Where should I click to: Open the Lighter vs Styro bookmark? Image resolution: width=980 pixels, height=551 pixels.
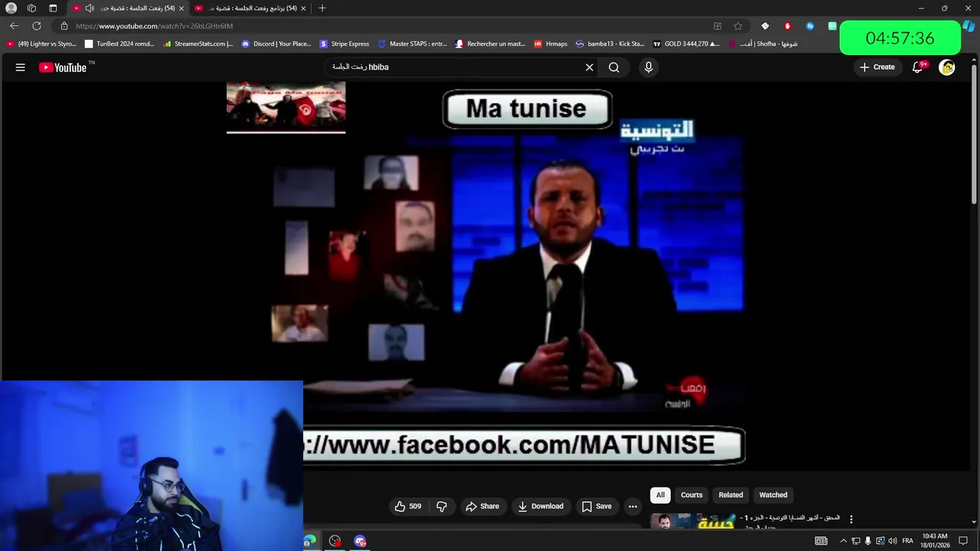coord(41,44)
